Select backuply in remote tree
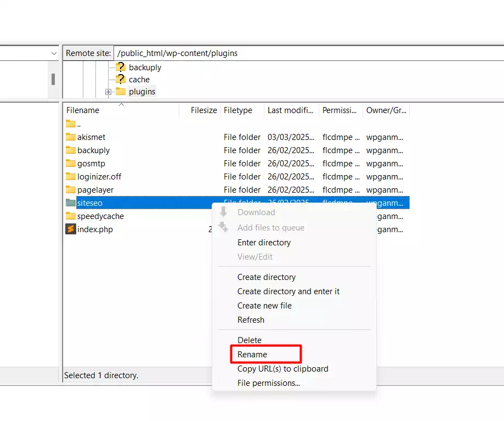Image resolution: width=504 pixels, height=421 pixels. 145,68
